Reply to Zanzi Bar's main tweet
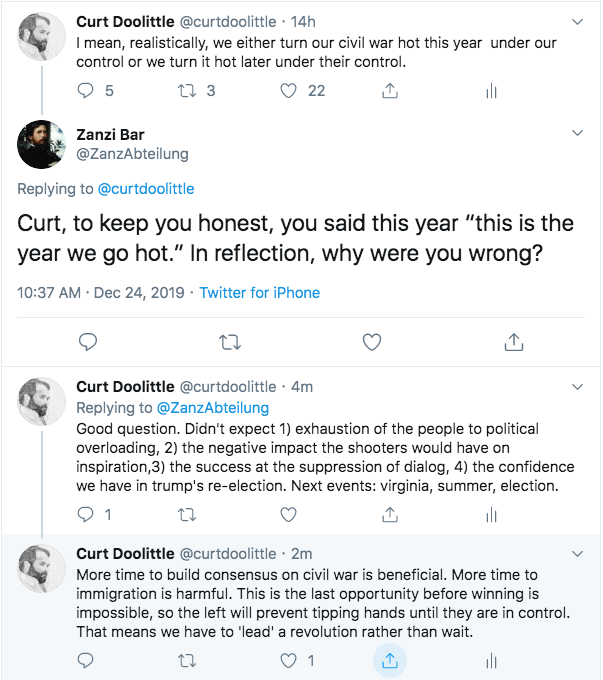The width and height of the screenshot is (603, 680). (88, 342)
